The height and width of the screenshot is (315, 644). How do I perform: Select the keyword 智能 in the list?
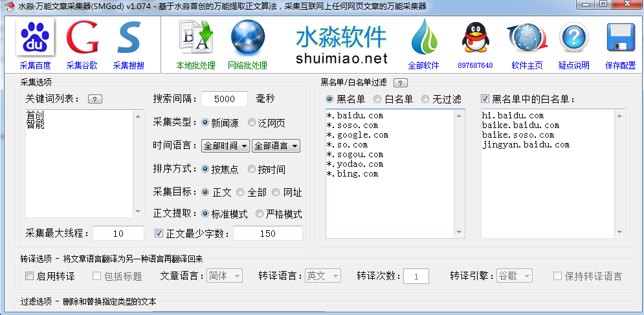35,124
